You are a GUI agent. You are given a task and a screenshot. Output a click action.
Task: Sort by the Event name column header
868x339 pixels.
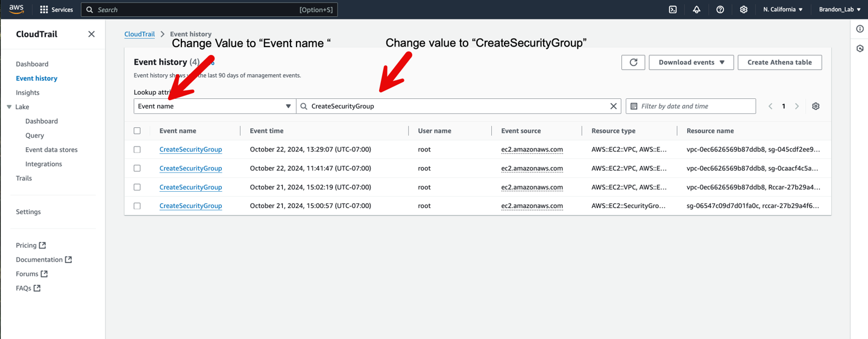(x=178, y=131)
